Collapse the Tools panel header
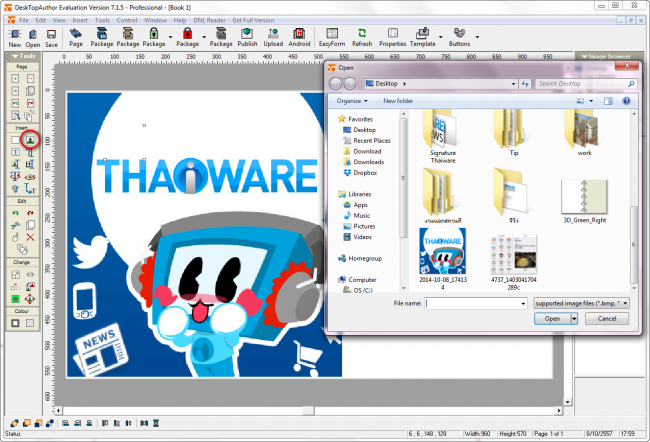 click(x=22, y=55)
